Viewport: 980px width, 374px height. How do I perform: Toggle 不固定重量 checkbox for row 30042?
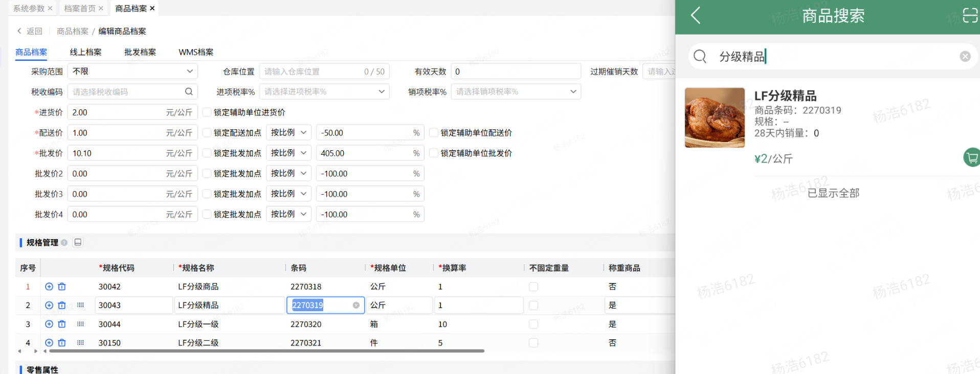point(533,287)
